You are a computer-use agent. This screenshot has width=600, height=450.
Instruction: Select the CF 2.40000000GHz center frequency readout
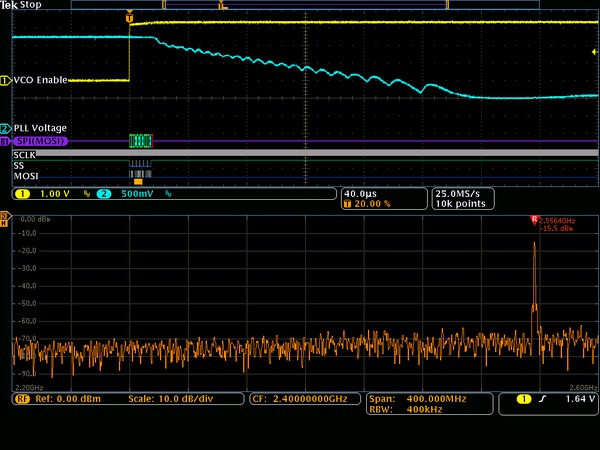tap(299, 398)
